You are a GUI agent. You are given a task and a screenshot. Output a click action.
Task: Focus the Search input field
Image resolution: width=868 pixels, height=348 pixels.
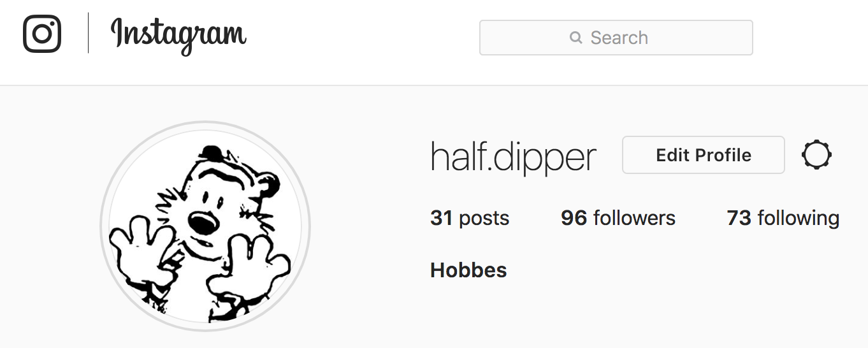pyautogui.click(x=616, y=38)
